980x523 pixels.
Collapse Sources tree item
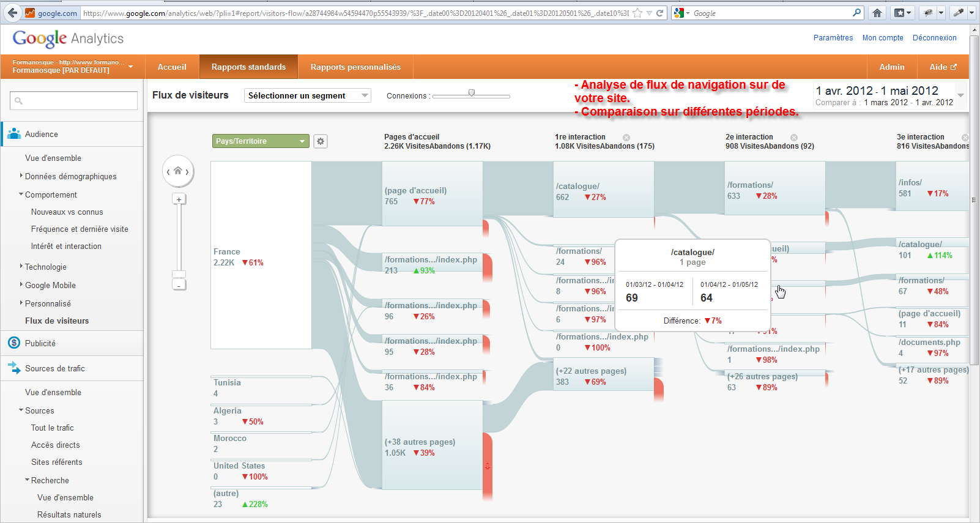21,410
